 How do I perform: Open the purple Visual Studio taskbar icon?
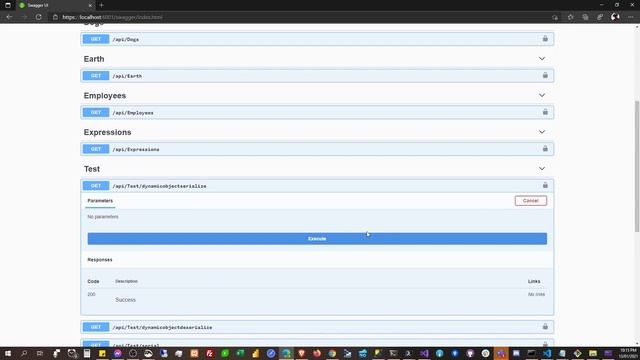coord(424,353)
